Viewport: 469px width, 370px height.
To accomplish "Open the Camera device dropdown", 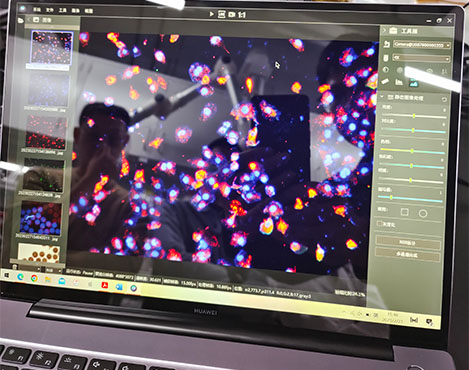I will point(421,44).
